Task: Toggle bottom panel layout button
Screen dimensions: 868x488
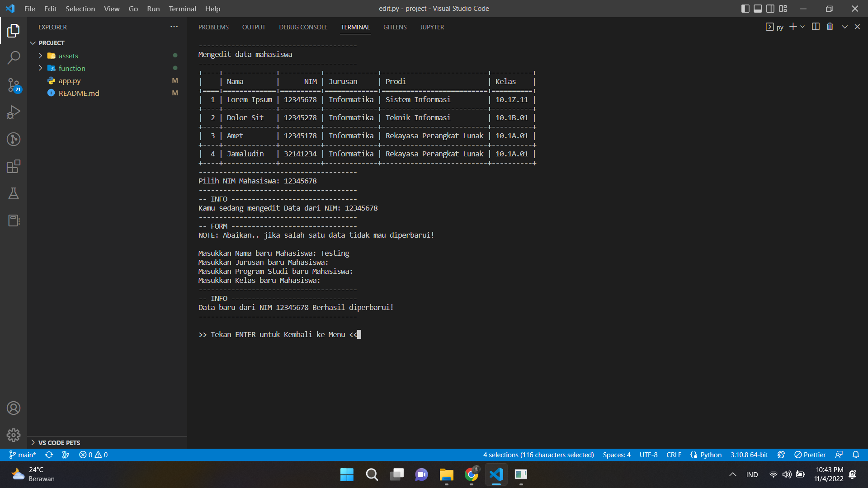Action: (x=758, y=9)
